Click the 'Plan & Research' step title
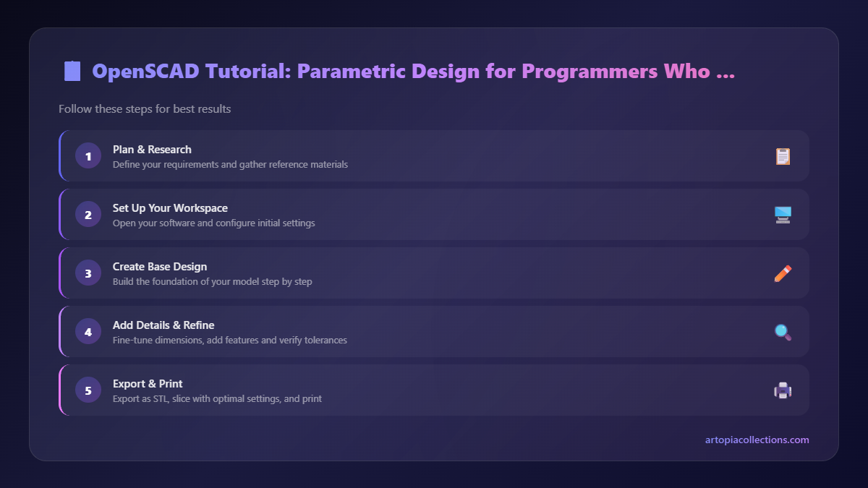 (x=152, y=150)
